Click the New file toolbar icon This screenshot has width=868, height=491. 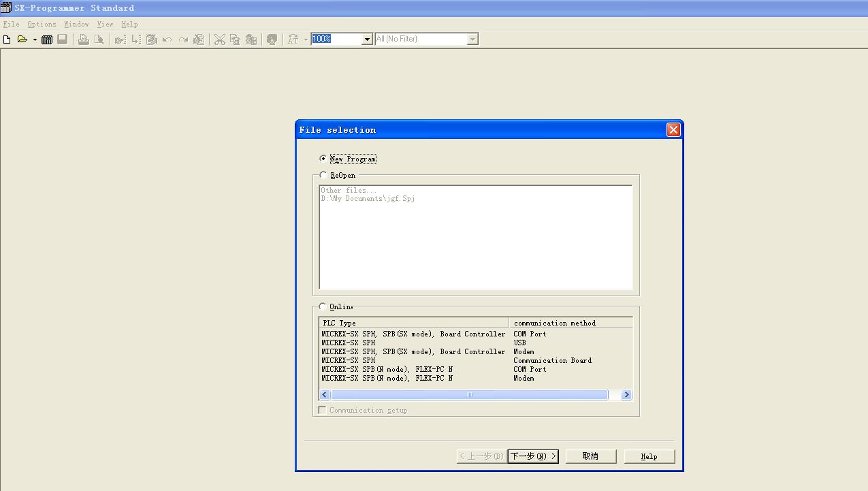7,39
